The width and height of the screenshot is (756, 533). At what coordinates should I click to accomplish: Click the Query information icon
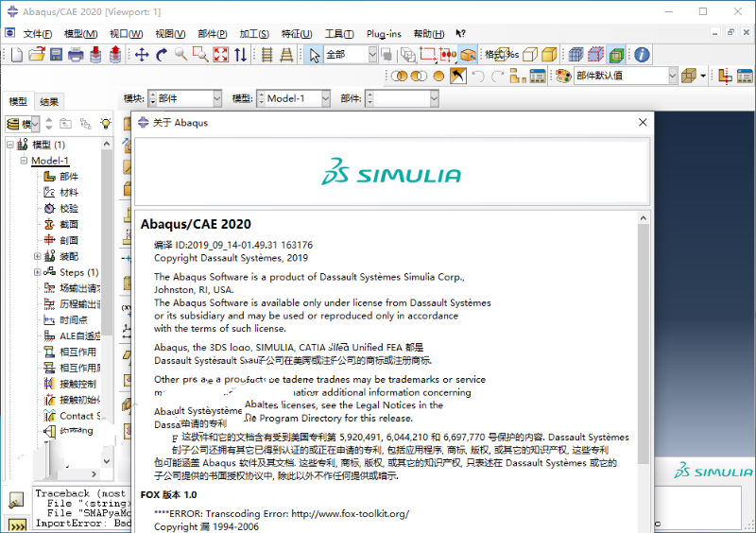[x=642, y=55]
